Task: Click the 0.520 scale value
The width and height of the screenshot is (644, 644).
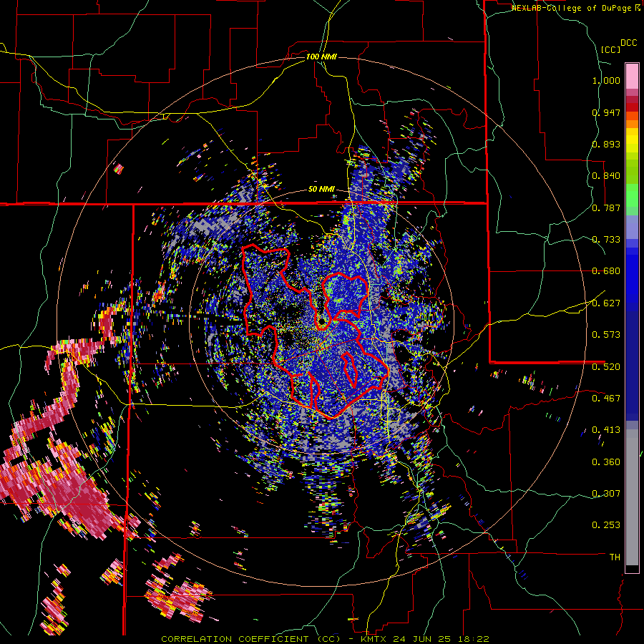Action: [606, 367]
